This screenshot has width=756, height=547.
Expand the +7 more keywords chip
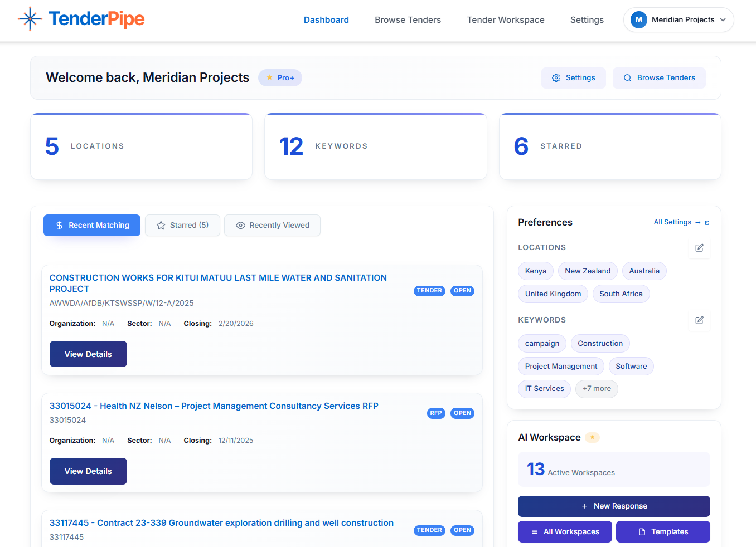597,389
